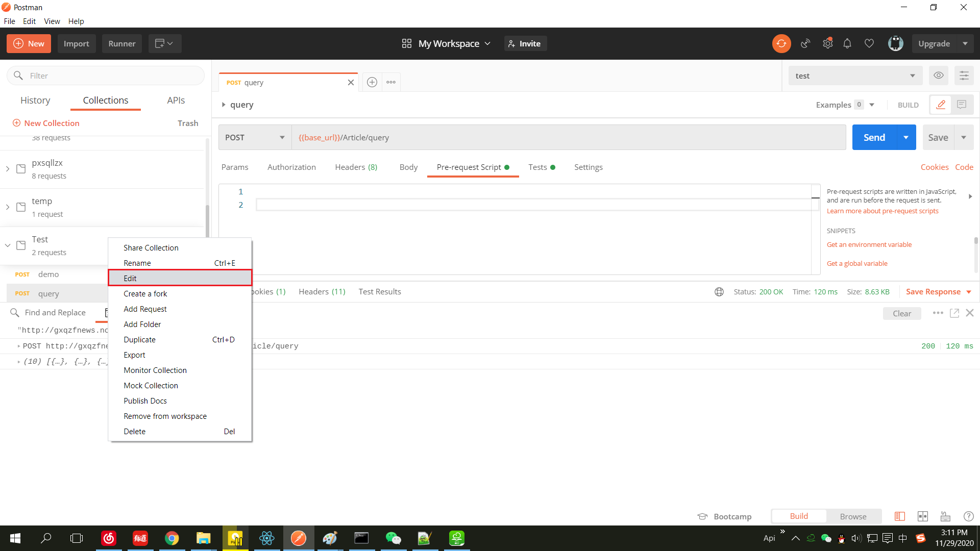Switch to Browse mode
The height and width of the screenshot is (551, 980).
click(x=853, y=516)
